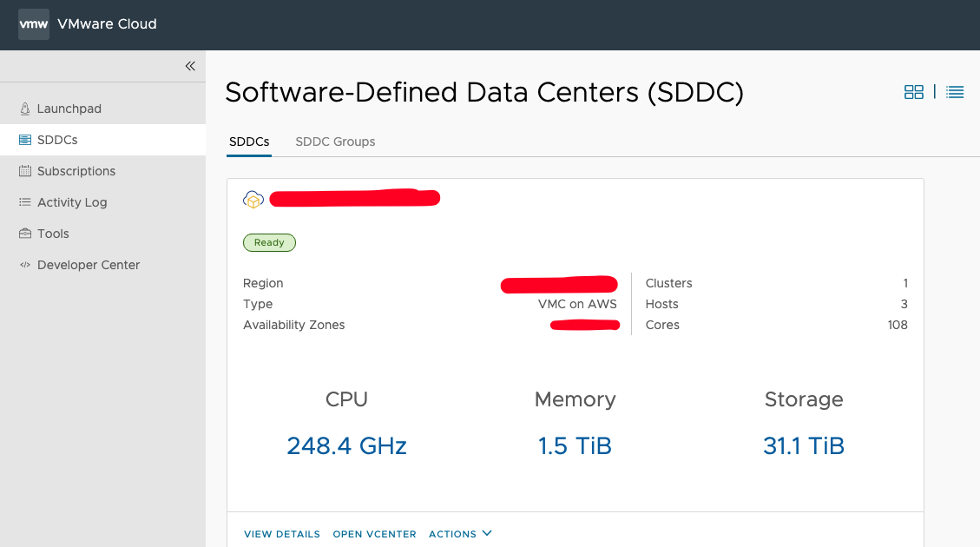
Task: Click the Activity Log list icon
Action: pyautogui.click(x=25, y=202)
